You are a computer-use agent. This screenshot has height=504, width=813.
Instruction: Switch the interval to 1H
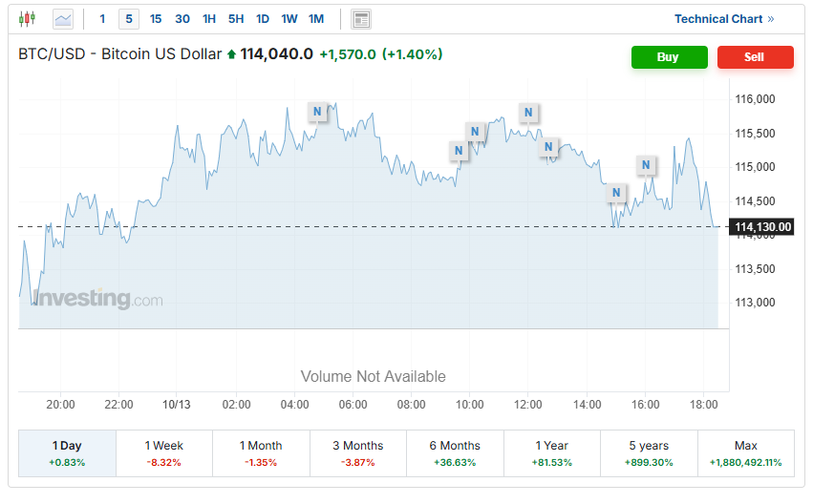coord(209,19)
